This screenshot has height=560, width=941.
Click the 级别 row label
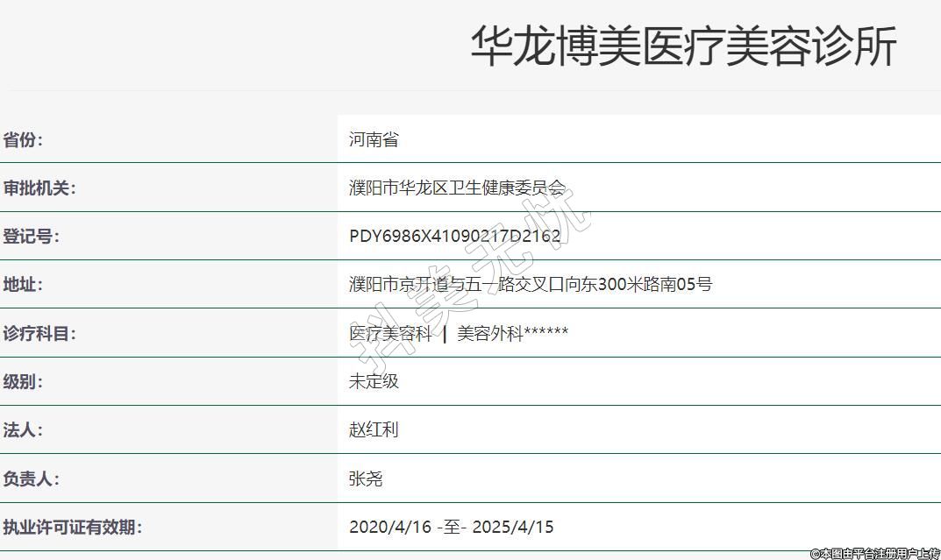(23, 381)
